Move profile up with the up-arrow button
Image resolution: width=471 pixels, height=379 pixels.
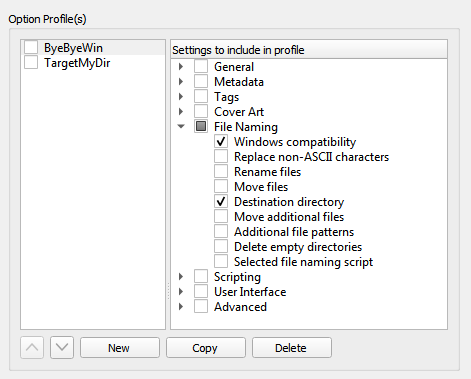(32, 347)
